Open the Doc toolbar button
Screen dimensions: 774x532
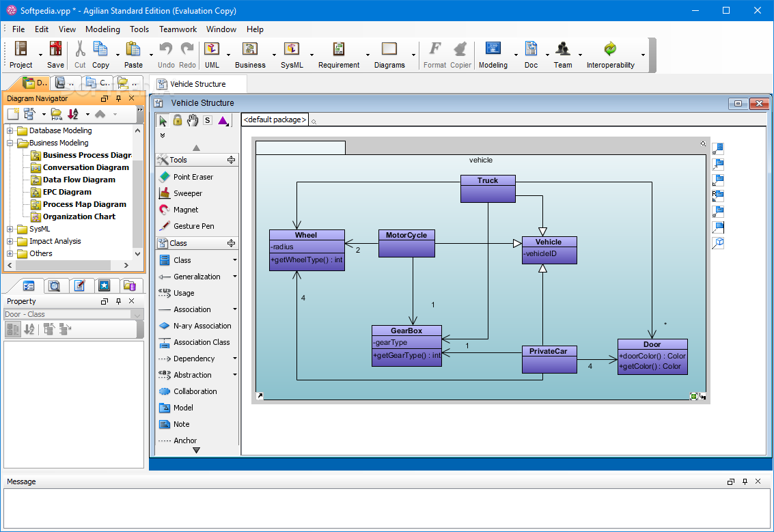click(531, 54)
